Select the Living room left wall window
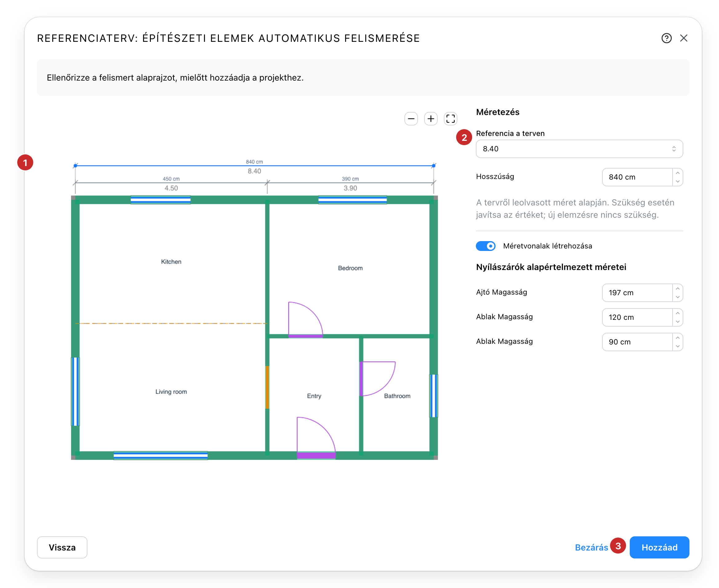Screen dimensions: 719x588 [x=75, y=391]
